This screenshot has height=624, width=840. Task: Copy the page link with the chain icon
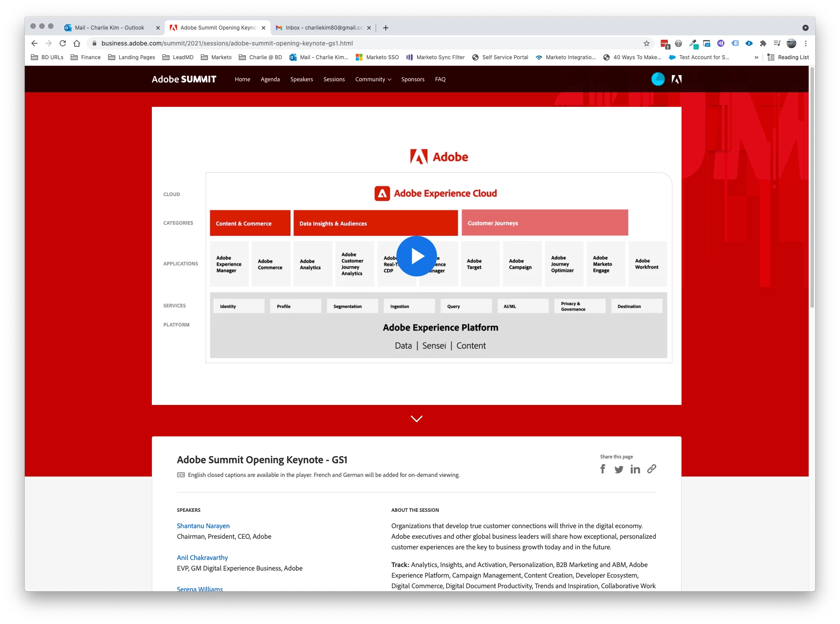click(x=652, y=469)
